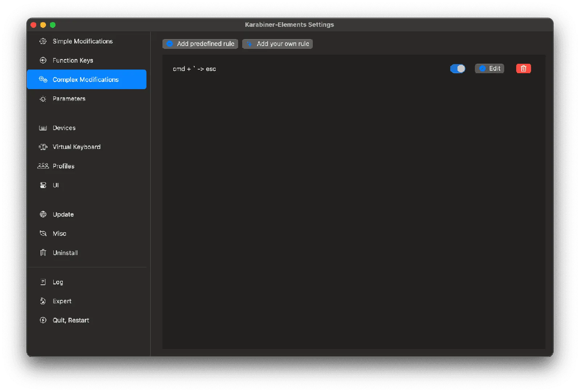This screenshot has height=392, width=580.
Task: Click the Virtual Keyboard puzzle icon
Action: pos(43,147)
